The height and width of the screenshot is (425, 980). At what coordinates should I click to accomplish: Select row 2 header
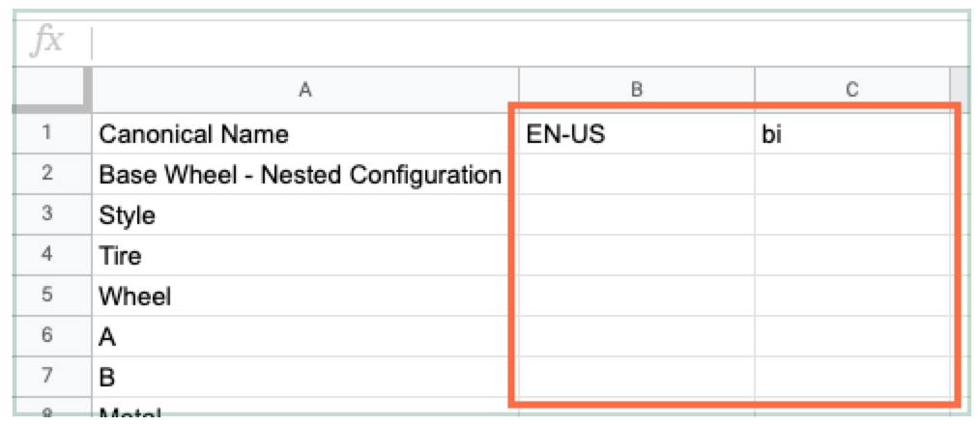click(46, 175)
